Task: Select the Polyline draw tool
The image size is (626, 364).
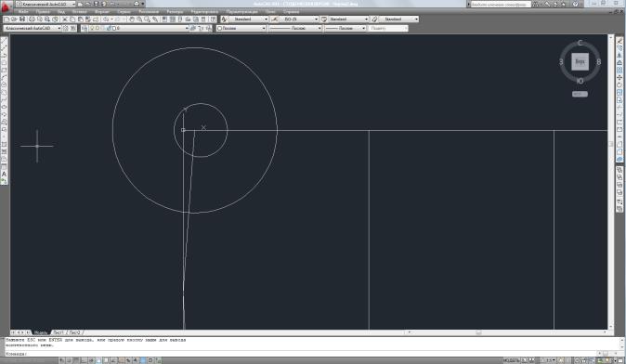Action: 4,55
